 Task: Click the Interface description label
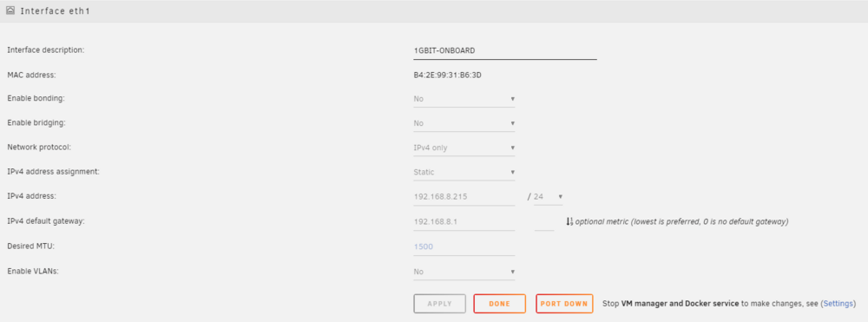click(45, 49)
